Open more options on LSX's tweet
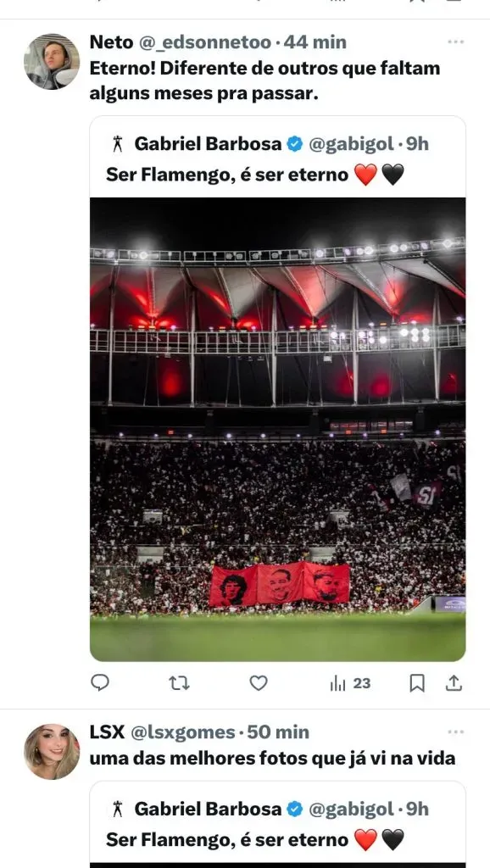This screenshot has width=490, height=868. 456,732
